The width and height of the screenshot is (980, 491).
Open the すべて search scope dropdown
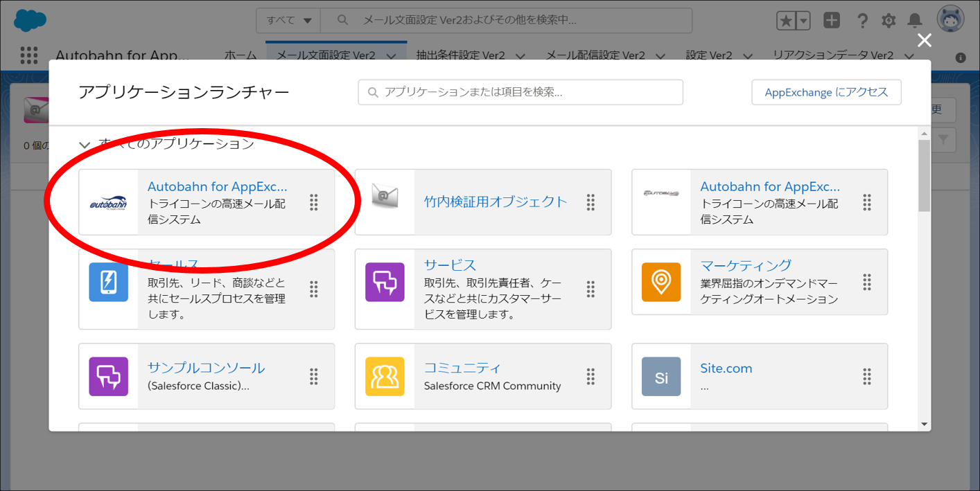pos(288,21)
